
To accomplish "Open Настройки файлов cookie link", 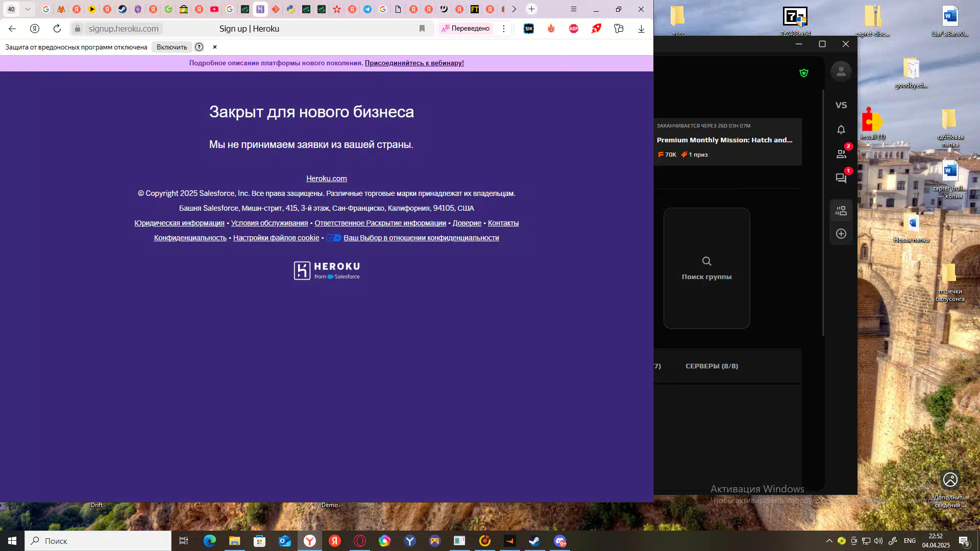I will tap(276, 238).
